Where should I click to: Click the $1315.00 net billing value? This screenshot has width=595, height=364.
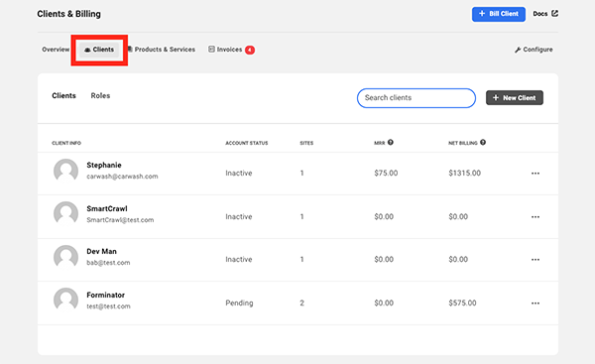click(464, 174)
